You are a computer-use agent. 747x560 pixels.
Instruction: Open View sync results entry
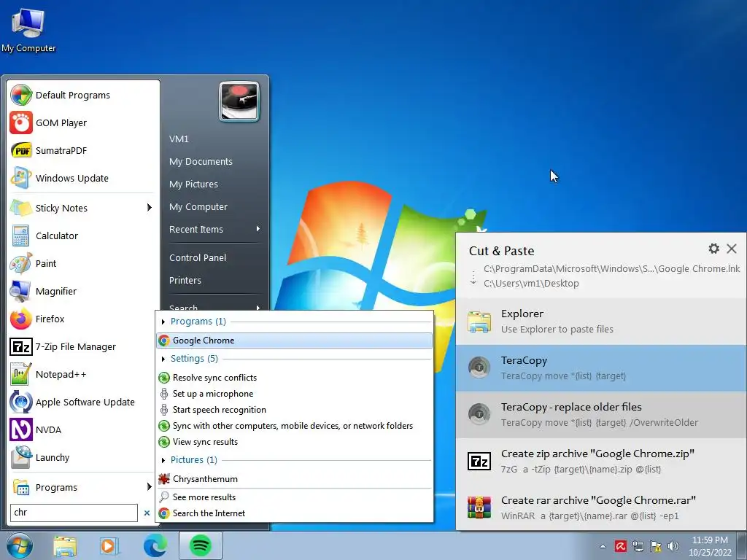(295, 442)
